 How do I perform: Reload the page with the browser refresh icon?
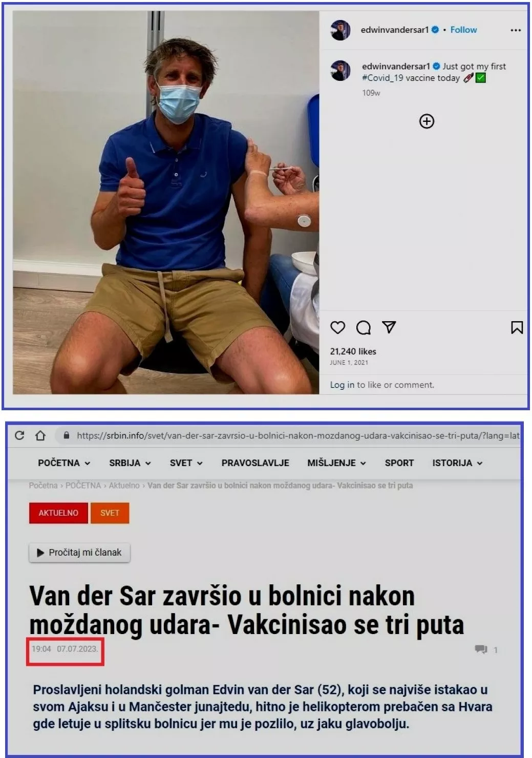[19, 435]
